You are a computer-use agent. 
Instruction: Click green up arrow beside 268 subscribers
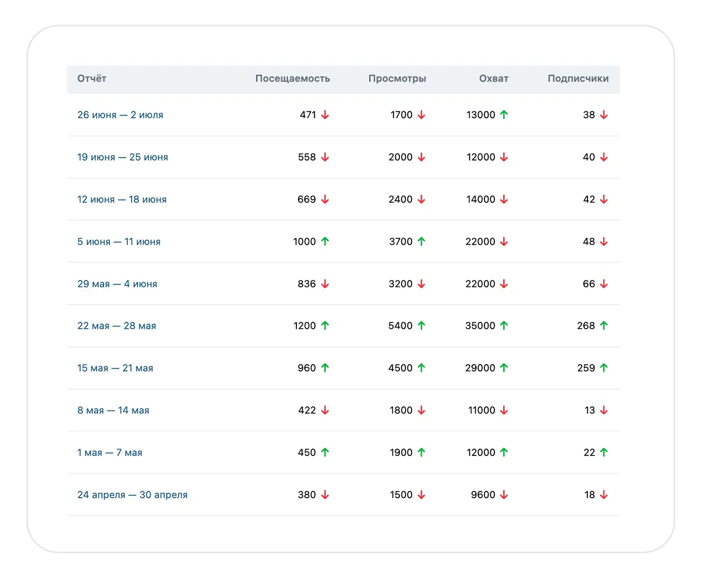(x=604, y=326)
